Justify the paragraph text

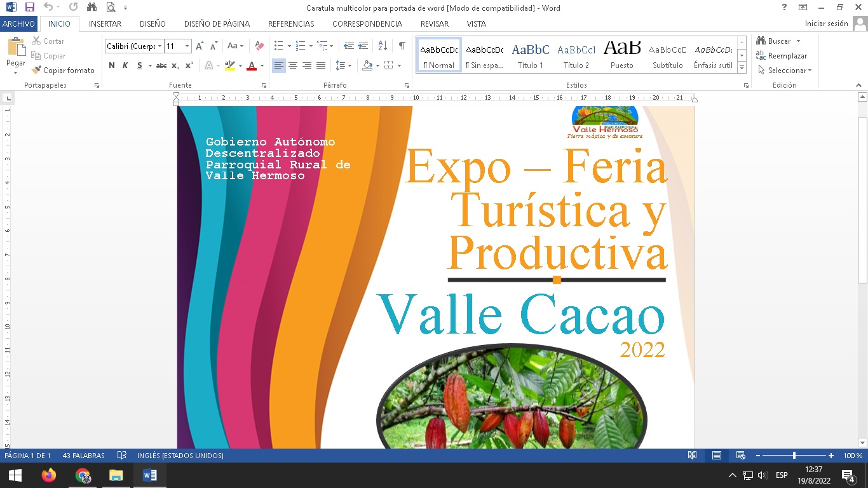click(321, 65)
